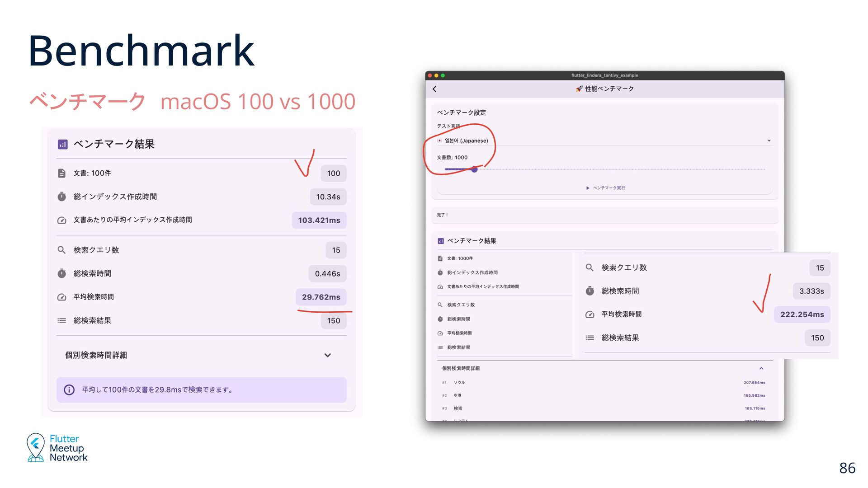The height and width of the screenshot is (488, 868).
Task: Click the speedometer icon beside 平均検索時間 29.762ms
Action: pyautogui.click(x=62, y=297)
